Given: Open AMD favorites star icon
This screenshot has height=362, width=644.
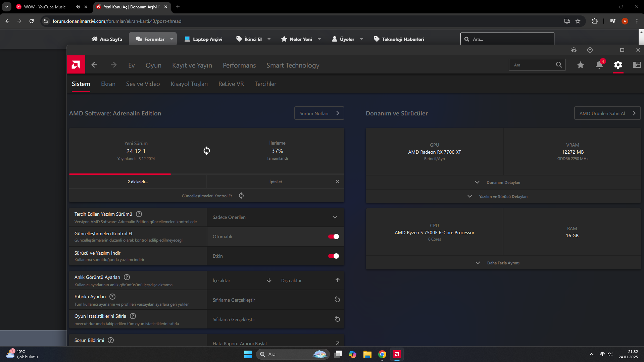Looking at the screenshot, I should (581, 65).
